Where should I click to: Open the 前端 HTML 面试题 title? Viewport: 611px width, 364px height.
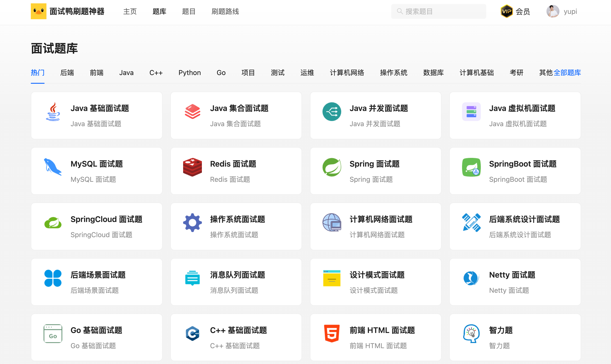click(382, 330)
